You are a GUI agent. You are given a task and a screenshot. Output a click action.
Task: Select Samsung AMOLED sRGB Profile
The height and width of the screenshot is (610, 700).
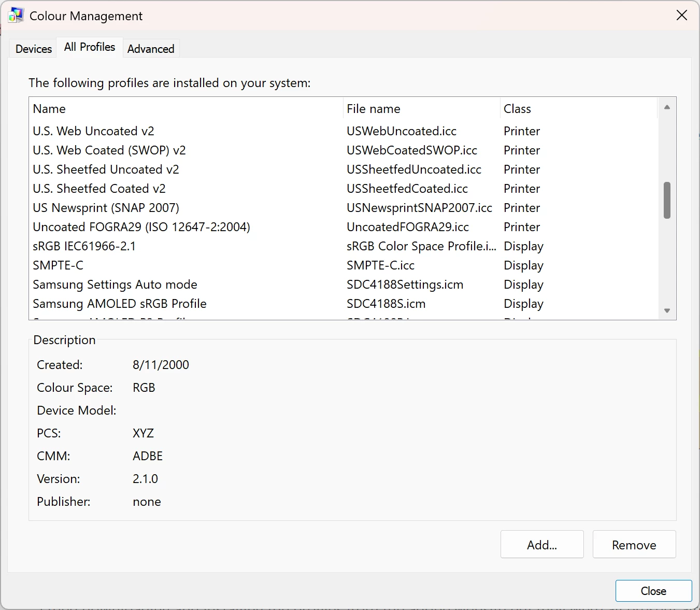coord(120,304)
